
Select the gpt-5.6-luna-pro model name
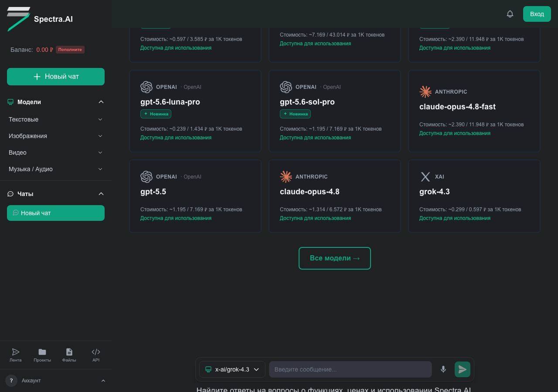pyautogui.click(x=170, y=102)
